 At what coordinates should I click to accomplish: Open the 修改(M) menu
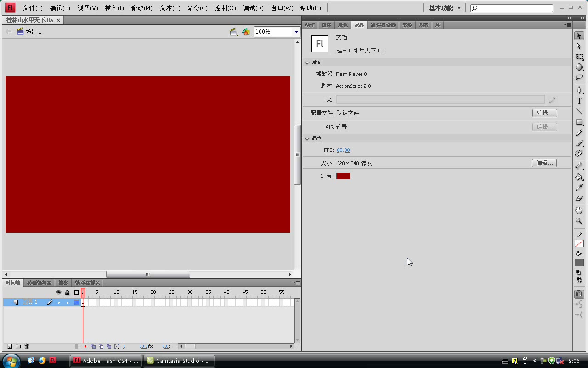click(141, 8)
